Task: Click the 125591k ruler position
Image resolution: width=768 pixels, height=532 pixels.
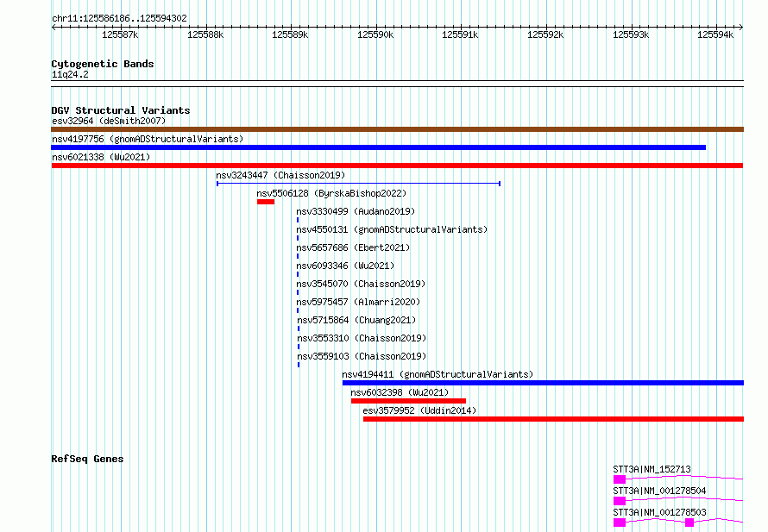Action: click(460, 34)
